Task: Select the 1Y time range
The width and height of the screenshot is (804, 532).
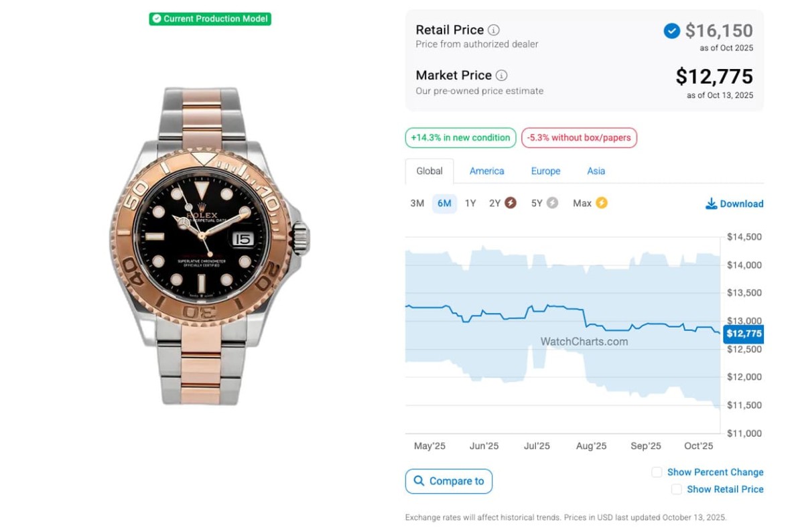Action: click(x=470, y=203)
